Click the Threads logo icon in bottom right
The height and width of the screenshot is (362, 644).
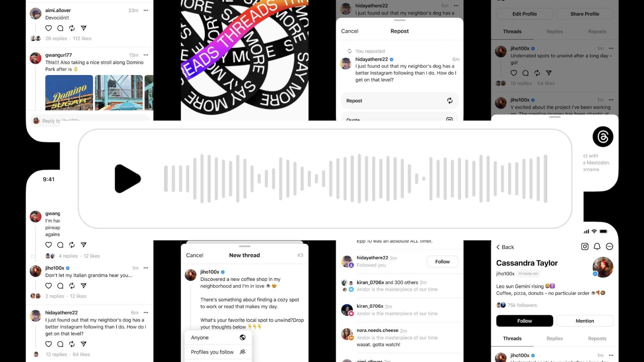602,136
